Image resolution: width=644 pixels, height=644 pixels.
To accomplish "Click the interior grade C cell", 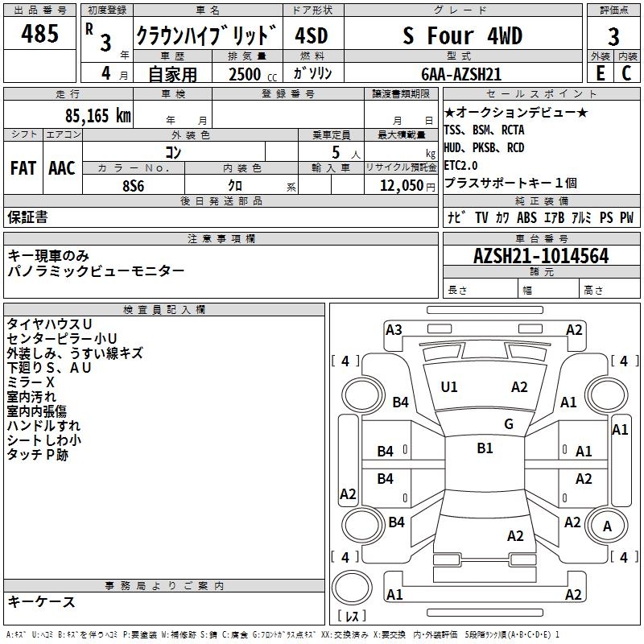I will tap(627, 73).
